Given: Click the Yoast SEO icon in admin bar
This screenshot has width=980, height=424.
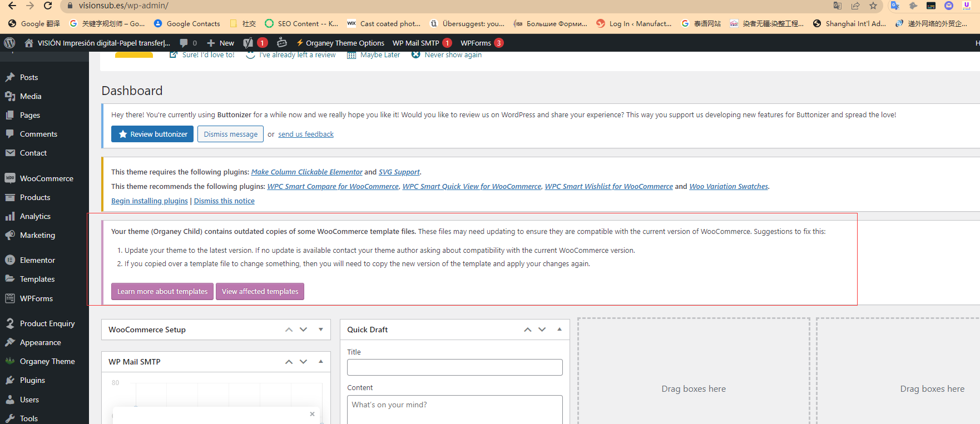Looking at the screenshot, I should point(248,43).
